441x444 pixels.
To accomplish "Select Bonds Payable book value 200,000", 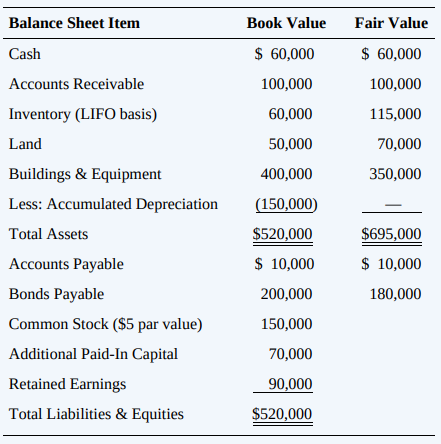I will 287,294.
